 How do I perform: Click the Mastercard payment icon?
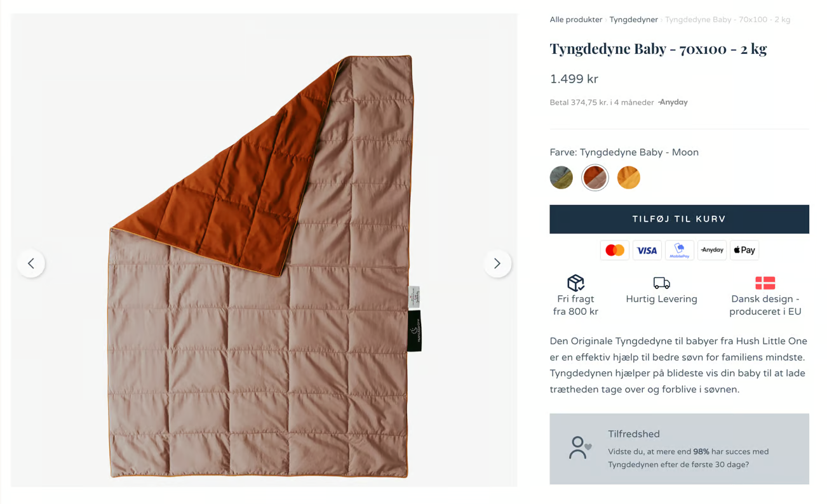[614, 250]
